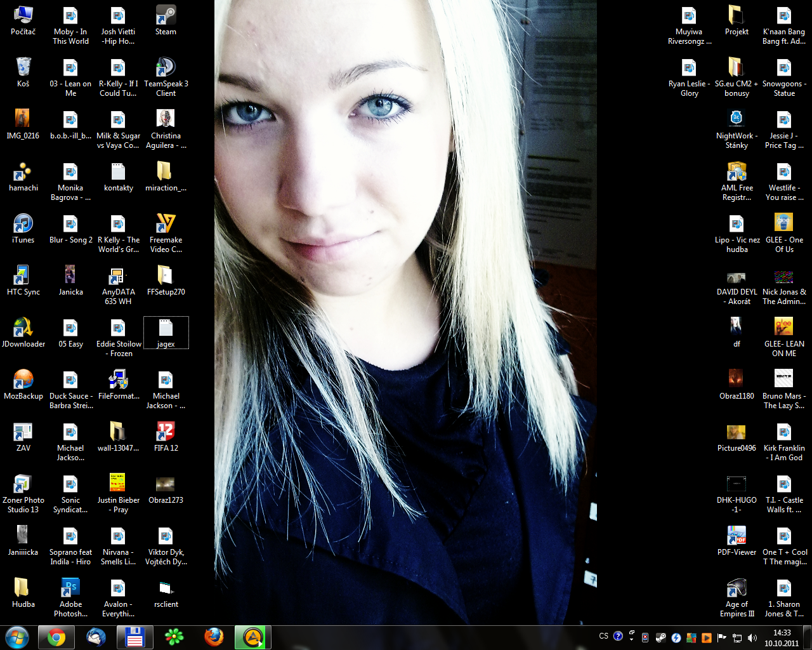Screen dimensions: 812x650
Task: Select the FileFormat desktop icon
Action: (118, 385)
